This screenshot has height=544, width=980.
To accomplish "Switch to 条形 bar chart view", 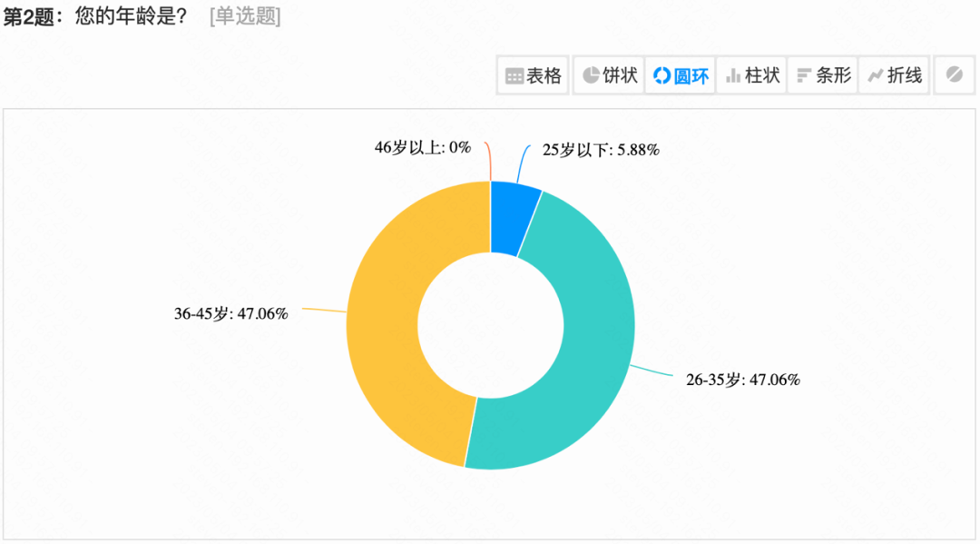I will tap(822, 75).
